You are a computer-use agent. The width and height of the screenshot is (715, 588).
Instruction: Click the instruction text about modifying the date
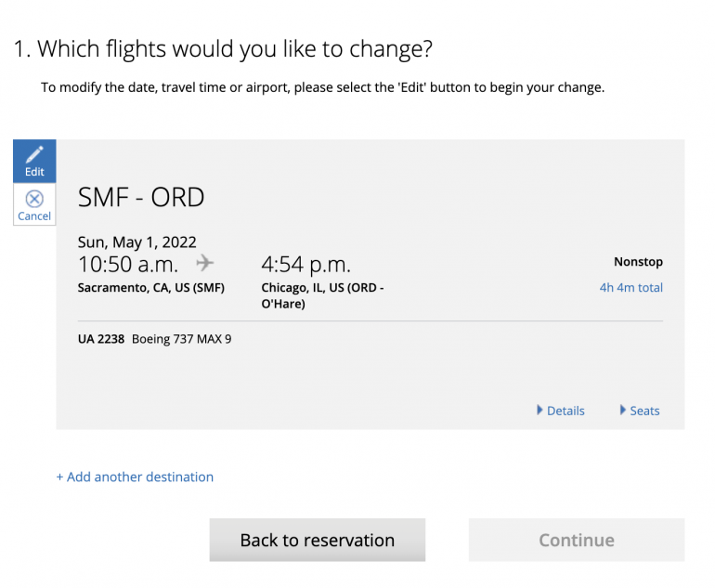322,87
